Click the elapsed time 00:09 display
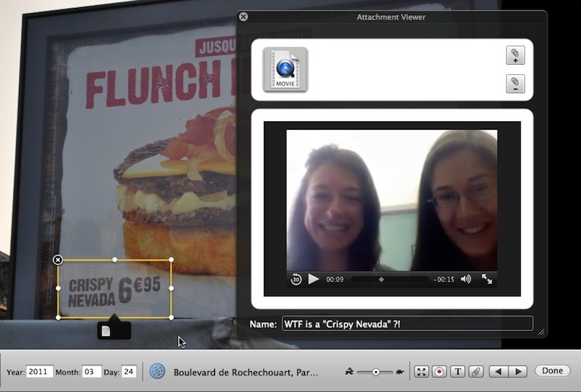 [x=335, y=279]
